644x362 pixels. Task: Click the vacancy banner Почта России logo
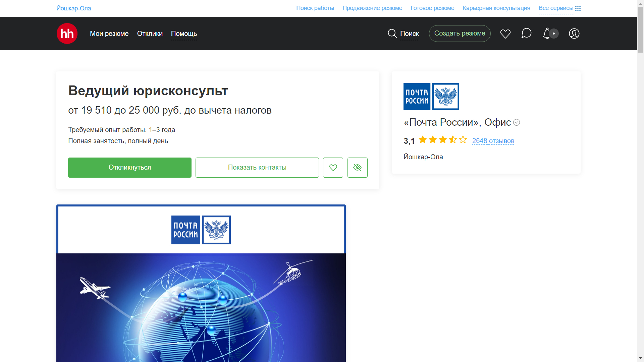coord(201,230)
